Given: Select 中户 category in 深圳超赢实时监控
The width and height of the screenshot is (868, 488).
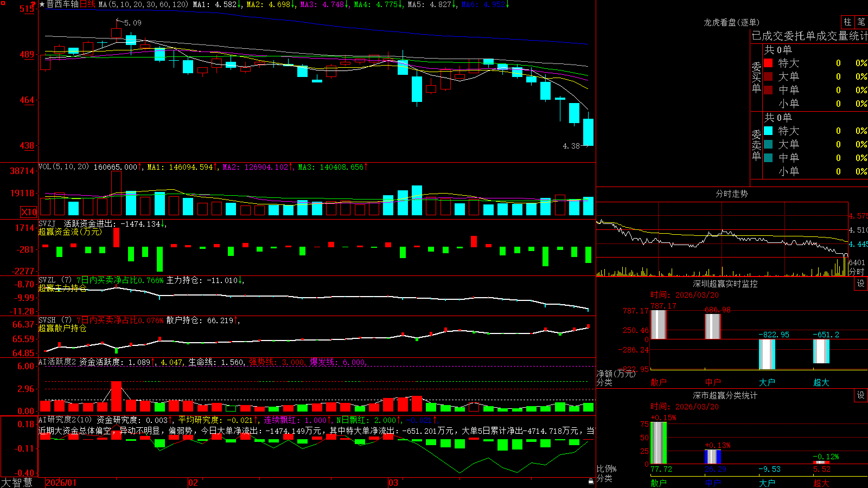Looking at the screenshot, I should pos(713,382).
